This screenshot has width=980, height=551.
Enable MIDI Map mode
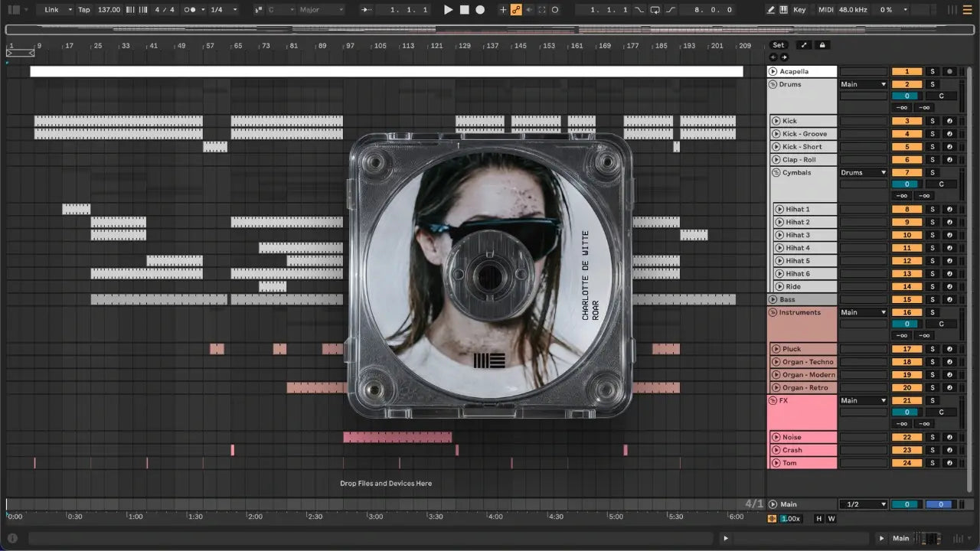point(825,10)
